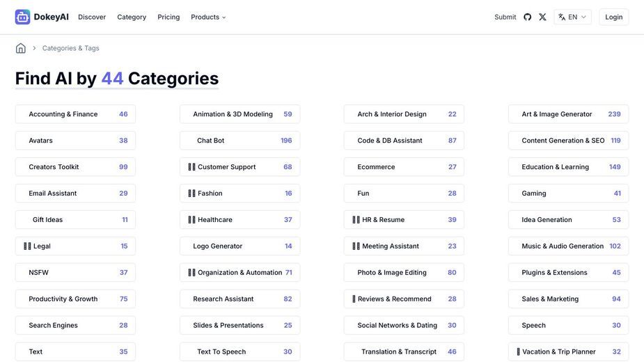The width and height of the screenshot is (644, 362).
Task: Click the Submit link
Action: click(505, 17)
